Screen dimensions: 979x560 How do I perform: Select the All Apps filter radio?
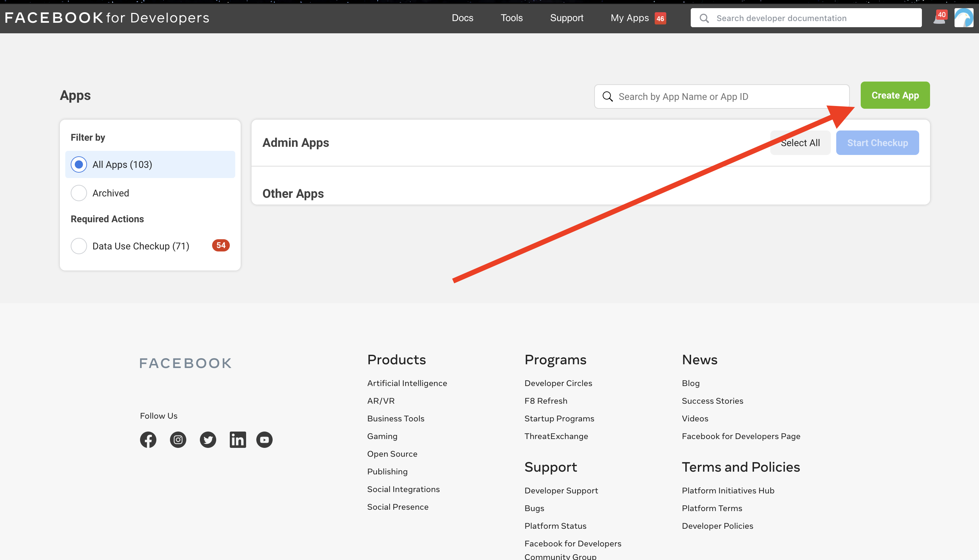pos(79,164)
